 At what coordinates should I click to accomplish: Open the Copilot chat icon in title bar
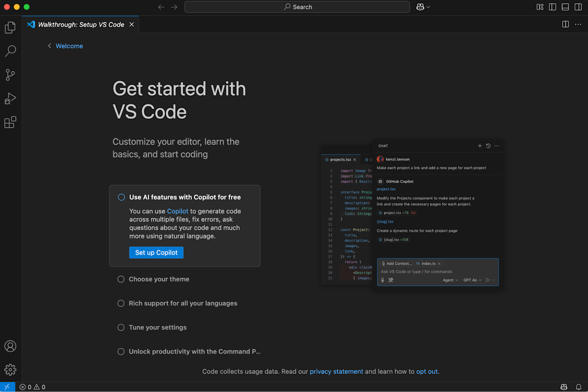point(420,7)
